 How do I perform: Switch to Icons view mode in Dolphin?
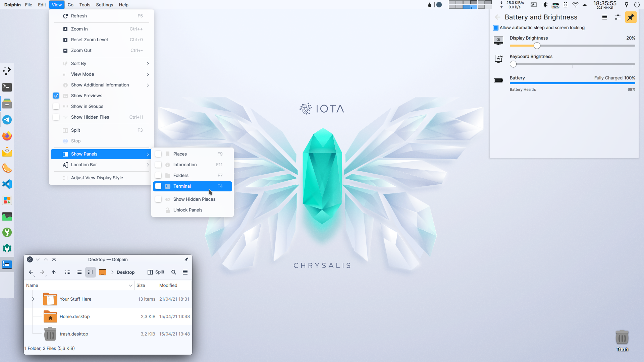click(x=68, y=272)
